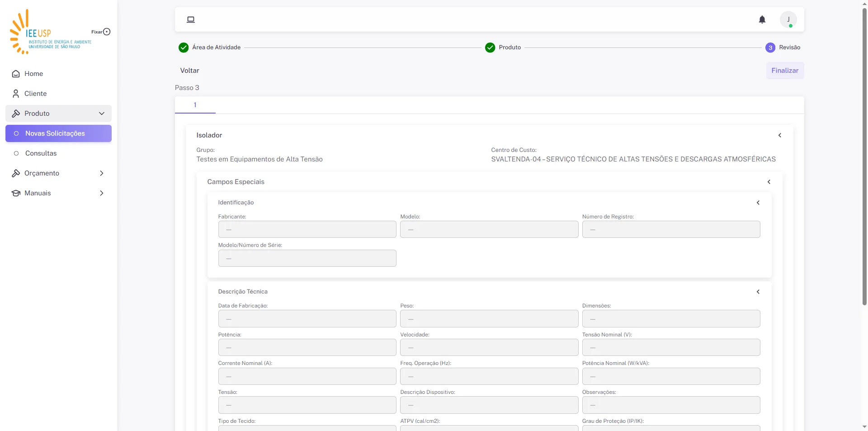Expand the Orçamento menu chevron

(x=102, y=173)
